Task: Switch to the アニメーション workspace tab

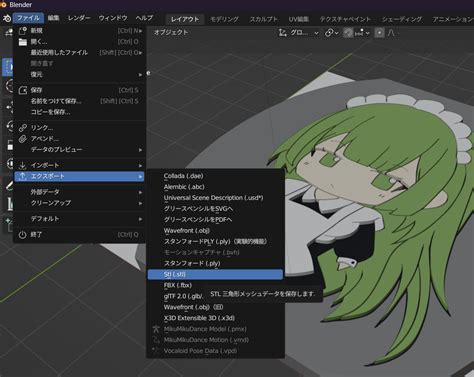Action: pos(452,19)
